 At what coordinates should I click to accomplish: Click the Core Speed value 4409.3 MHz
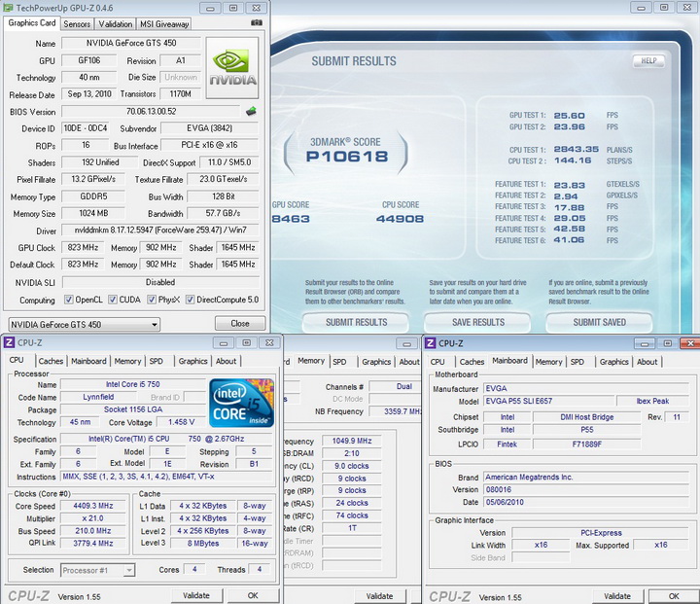93,506
